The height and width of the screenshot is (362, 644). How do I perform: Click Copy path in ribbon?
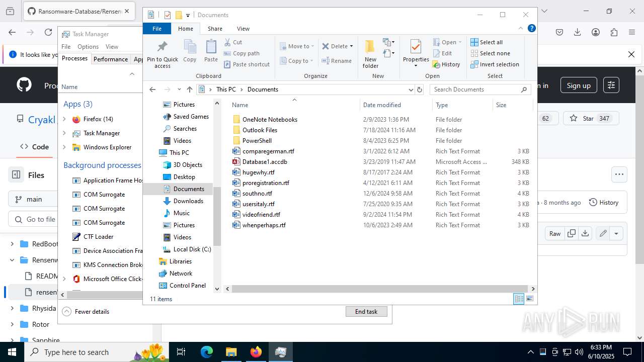tap(242, 53)
